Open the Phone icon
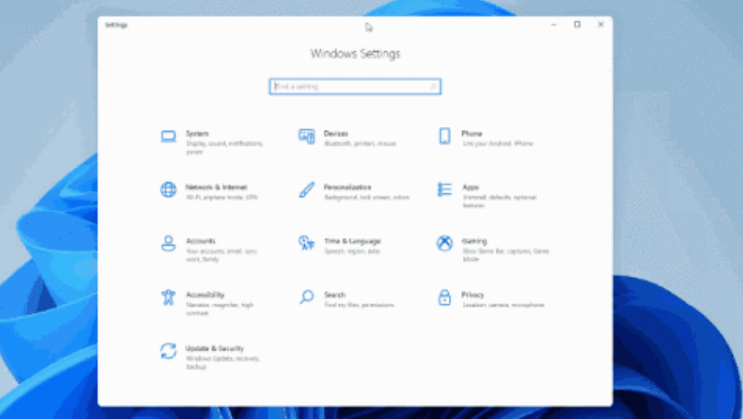The height and width of the screenshot is (419, 743). [444, 136]
